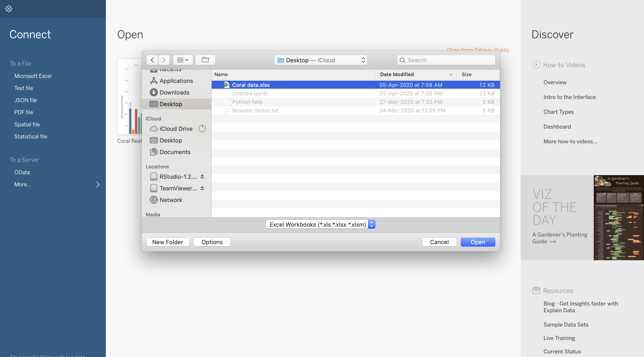644x357 pixels.
Task: Open iCloud Drive in the sidebar
Action: (x=176, y=129)
